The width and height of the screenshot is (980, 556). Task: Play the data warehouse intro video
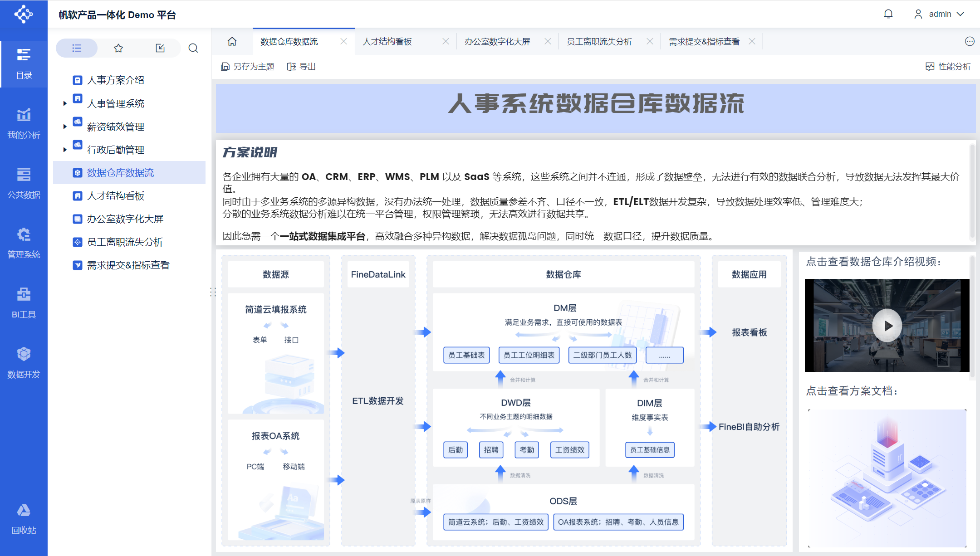tap(887, 326)
